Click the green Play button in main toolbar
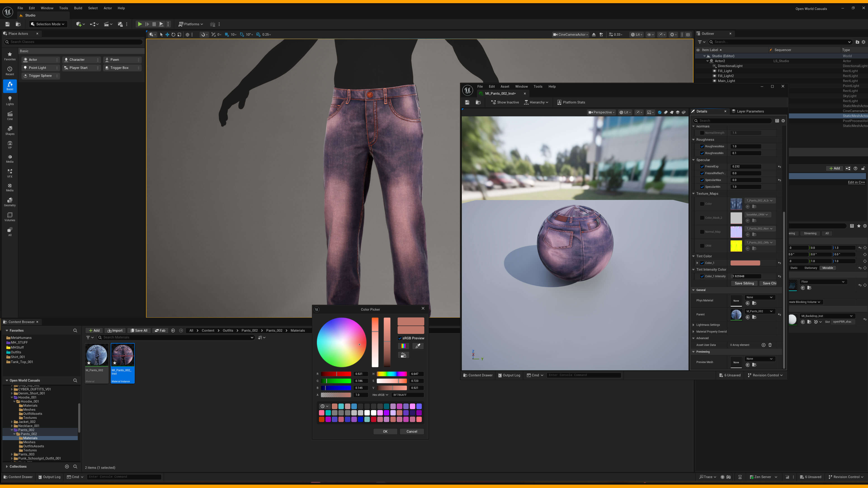The width and height of the screenshot is (868, 488). 139,24
